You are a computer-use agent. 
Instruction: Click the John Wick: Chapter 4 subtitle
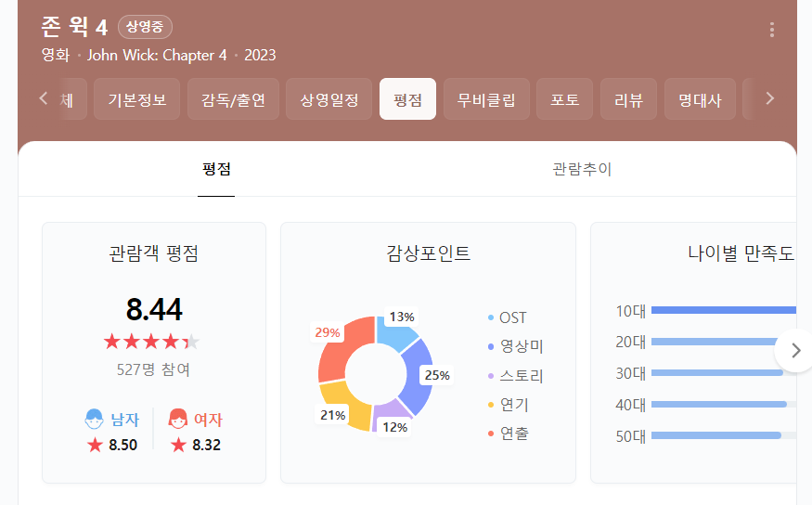pos(157,55)
